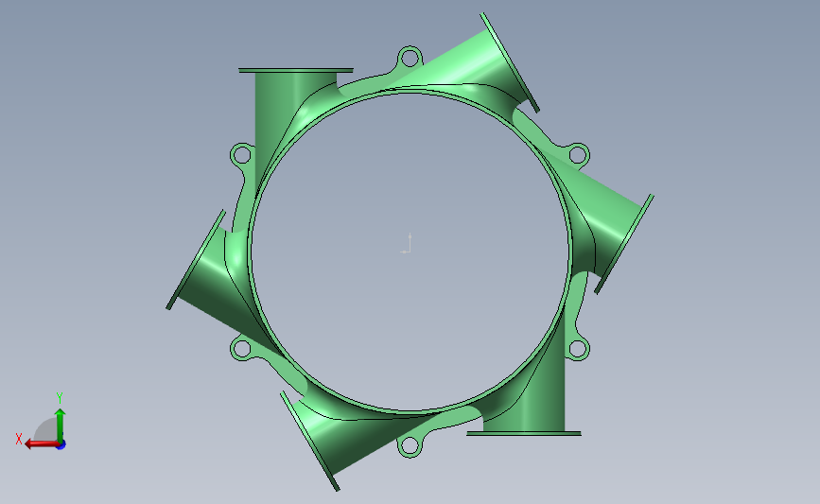Click the green Y axis arrow of the triad
Screen dimensions: 820x504
(x=61, y=426)
